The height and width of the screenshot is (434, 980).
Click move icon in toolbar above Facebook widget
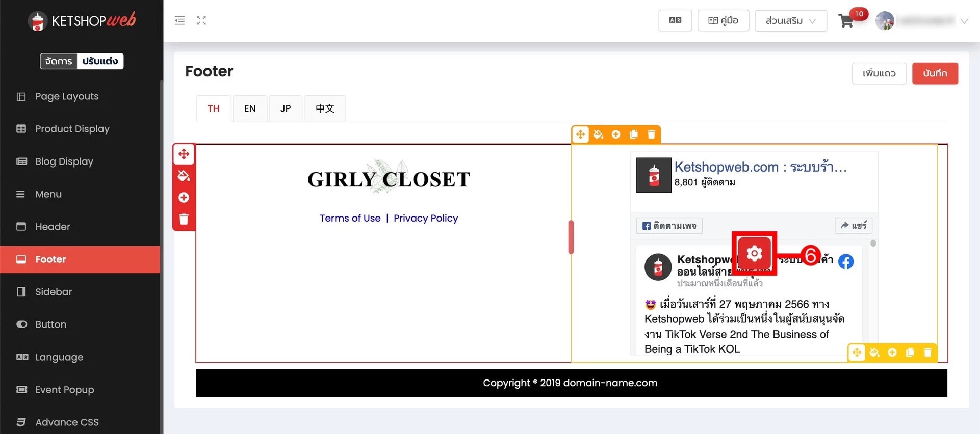[x=581, y=134]
